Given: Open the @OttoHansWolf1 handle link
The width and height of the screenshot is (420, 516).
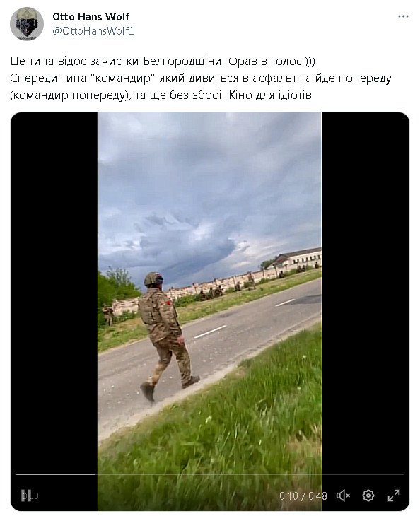Looking at the screenshot, I should [x=93, y=31].
